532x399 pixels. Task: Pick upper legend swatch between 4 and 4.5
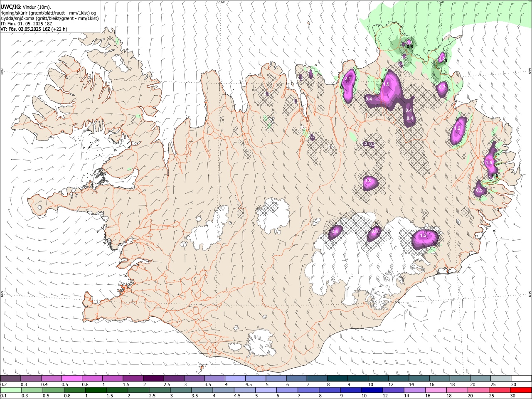(x=235, y=379)
